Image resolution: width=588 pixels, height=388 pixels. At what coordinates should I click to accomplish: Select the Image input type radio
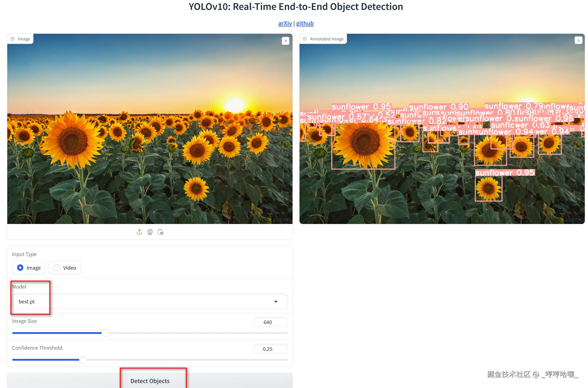coord(29,268)
